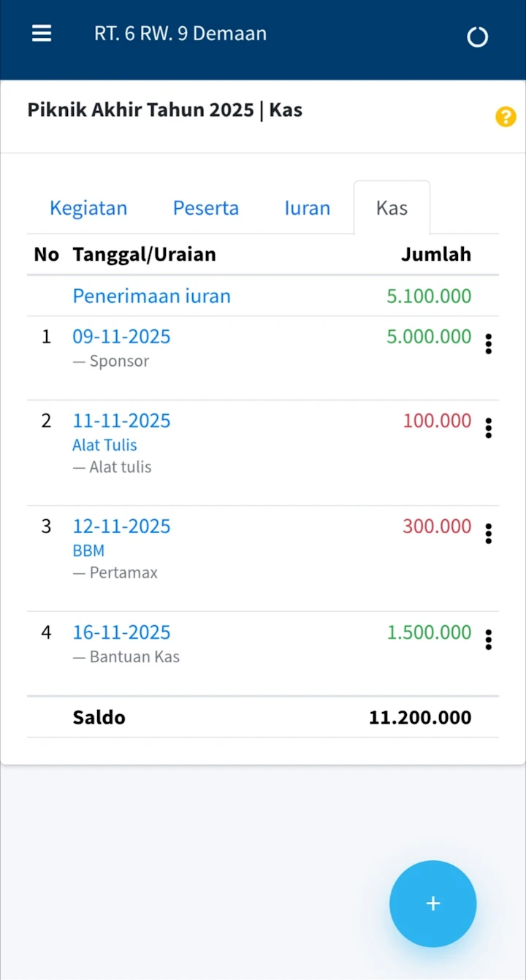Switch to the Iuran tab

pos(307,208)
